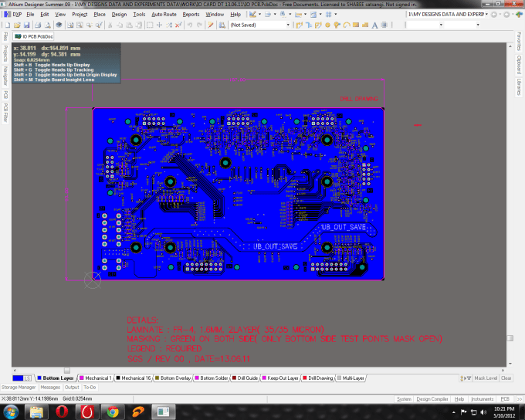This screenshot has height=420, width=525.
Task: Click the interactive routing tool icon
Action: (299, 25)
